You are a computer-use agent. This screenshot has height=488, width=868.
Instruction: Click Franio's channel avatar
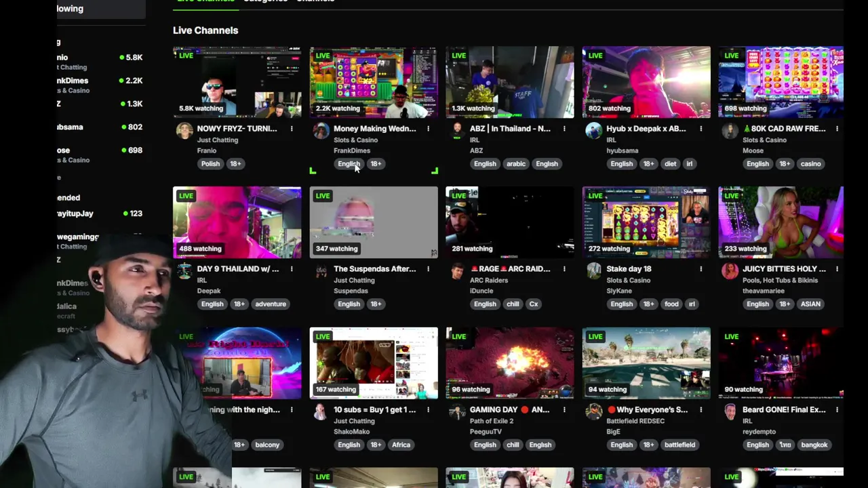184,131
